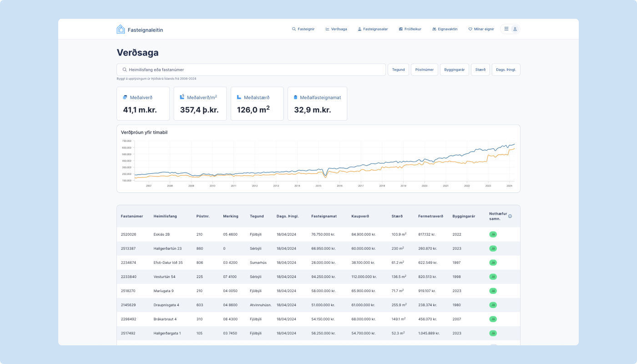Select address Maríugata 9
The width and height of the screenshot is (637, 364).
coord(164,291)
